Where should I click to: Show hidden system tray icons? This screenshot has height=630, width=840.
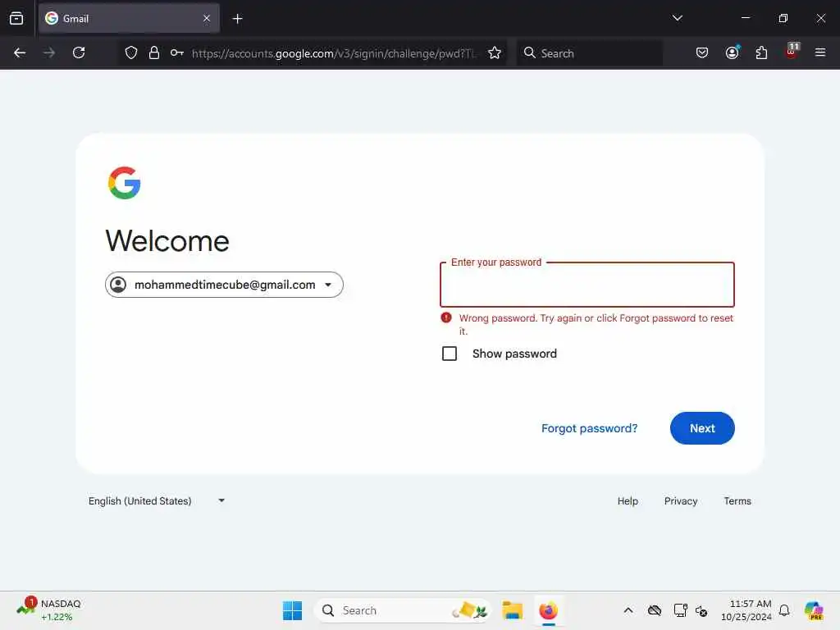[x=628, y=610]
